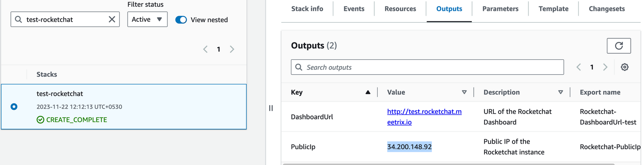Open the Template tab
The width and height of the screenshot is (644, 165).
coord(553,9)
